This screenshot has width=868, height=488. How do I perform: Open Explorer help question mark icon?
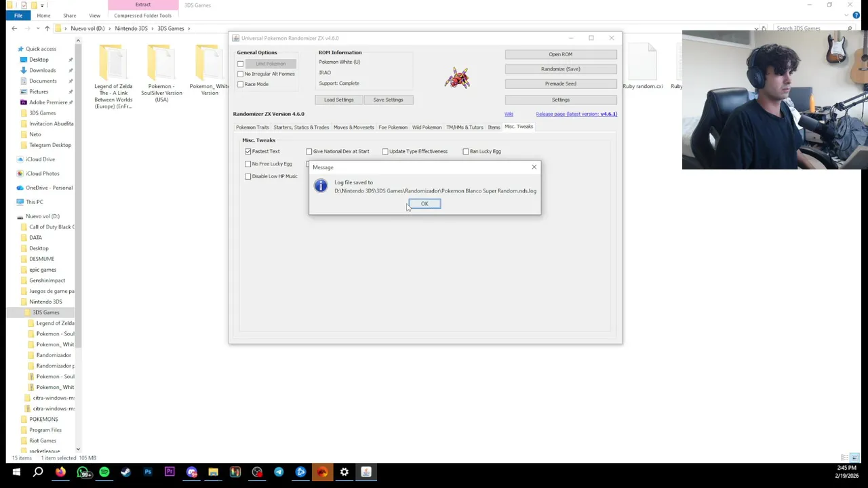pyautogui.click(x=856, y=16)
